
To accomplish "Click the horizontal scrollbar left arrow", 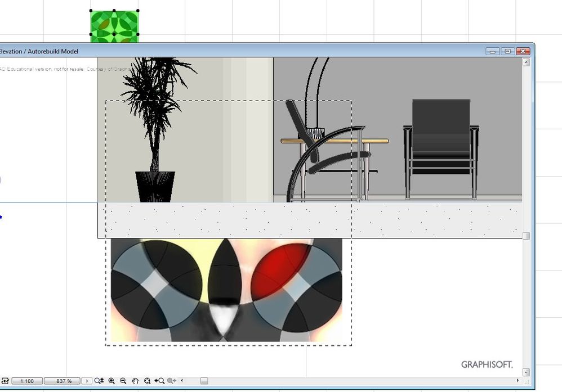I will point(182,381).
